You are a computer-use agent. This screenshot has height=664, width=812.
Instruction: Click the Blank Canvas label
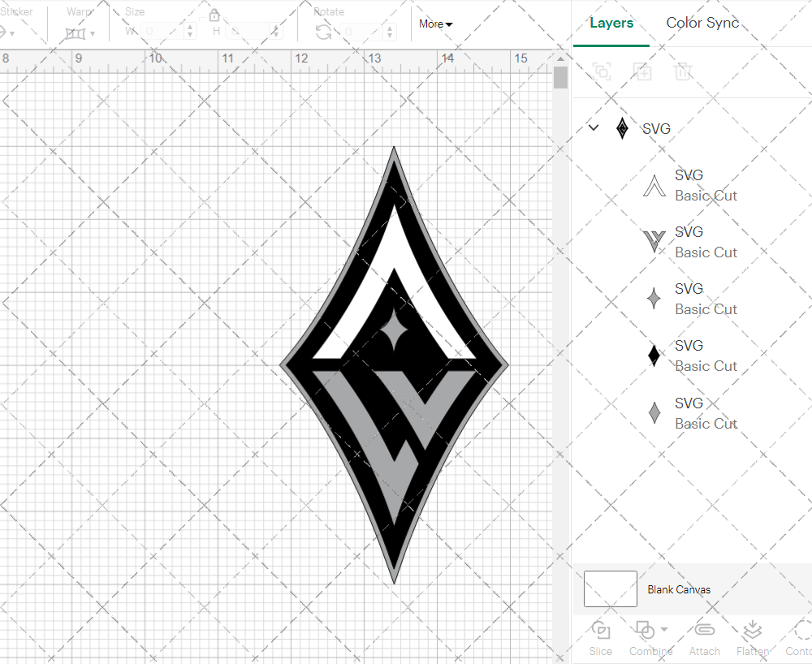click(679, 589)
